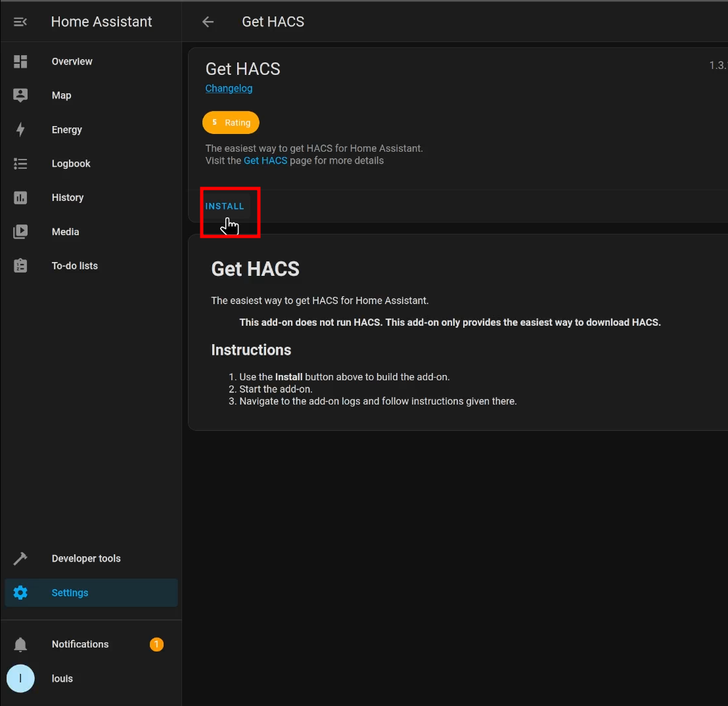Click the orange notification count badge
This screenshot has width=728, height=706.
coord(156,644)
